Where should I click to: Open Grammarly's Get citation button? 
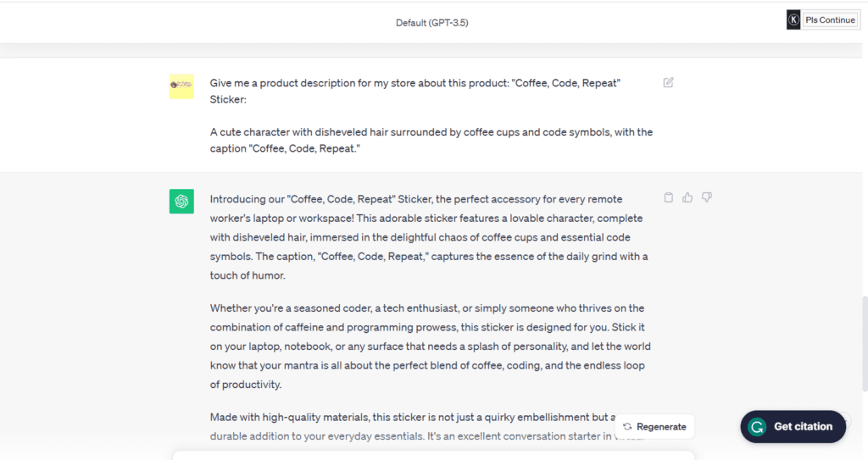793,426
